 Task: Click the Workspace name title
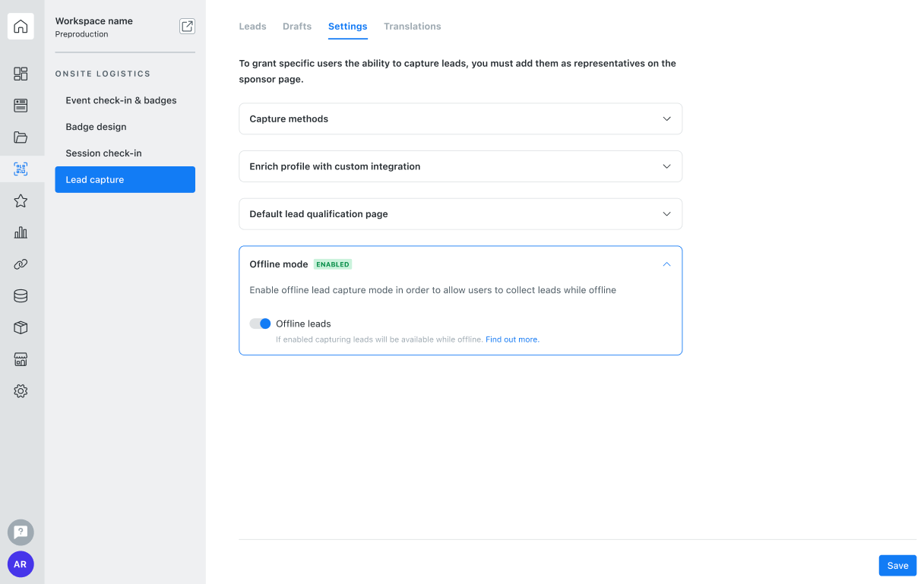(94, 21)
